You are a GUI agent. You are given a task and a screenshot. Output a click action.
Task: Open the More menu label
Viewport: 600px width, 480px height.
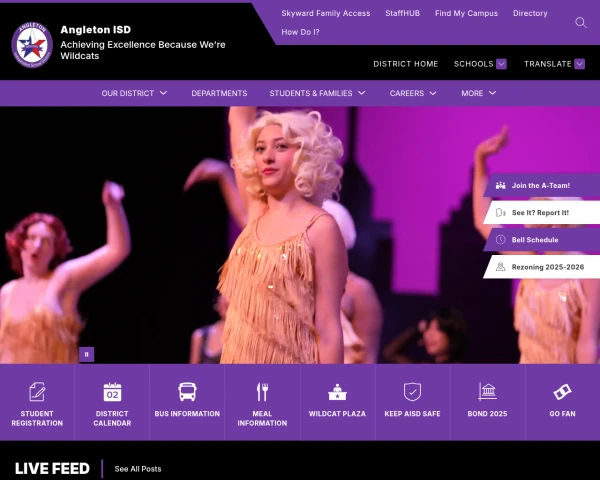(x=472, y=93)
